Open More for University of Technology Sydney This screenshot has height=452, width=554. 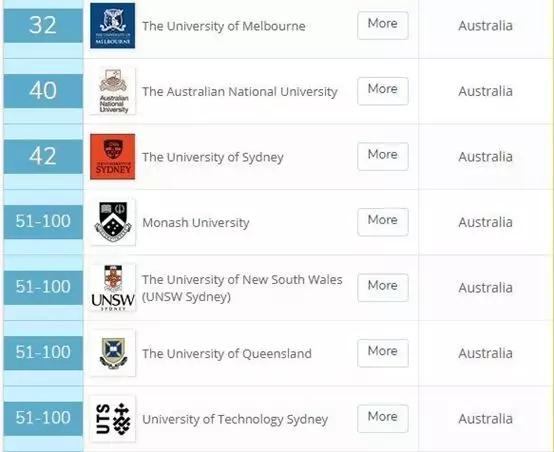pos(383,418)
